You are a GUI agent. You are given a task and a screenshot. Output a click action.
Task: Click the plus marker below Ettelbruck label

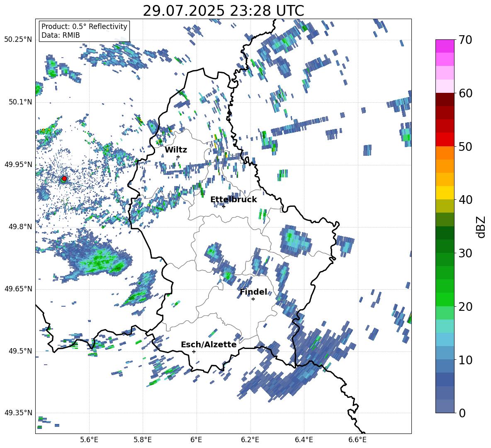tap(224, 206)
